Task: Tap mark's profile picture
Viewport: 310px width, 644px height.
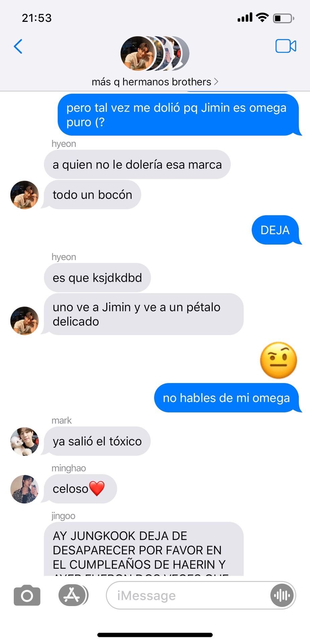Action: 24,441
